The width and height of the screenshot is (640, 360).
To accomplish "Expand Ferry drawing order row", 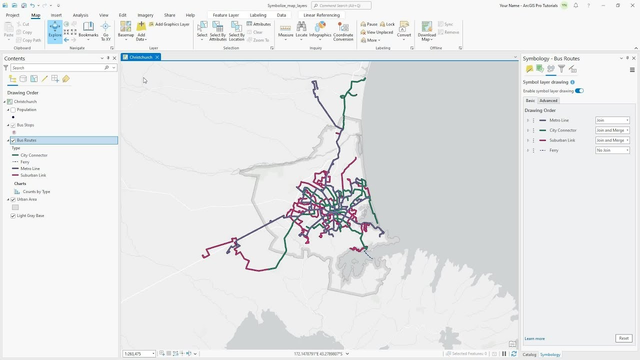I will (528, 150).
